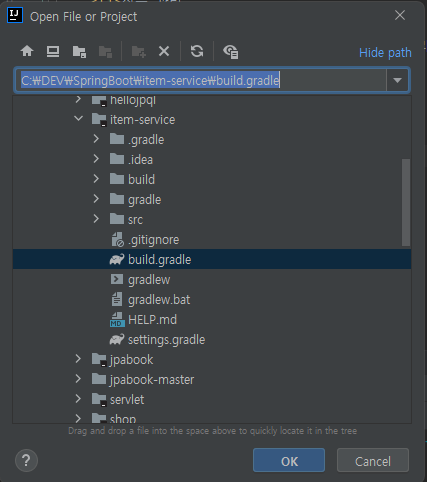Click the file tree vertical scrollbar
The width and height of the screenshot is (427, 482).
click(x=406, y=202)
